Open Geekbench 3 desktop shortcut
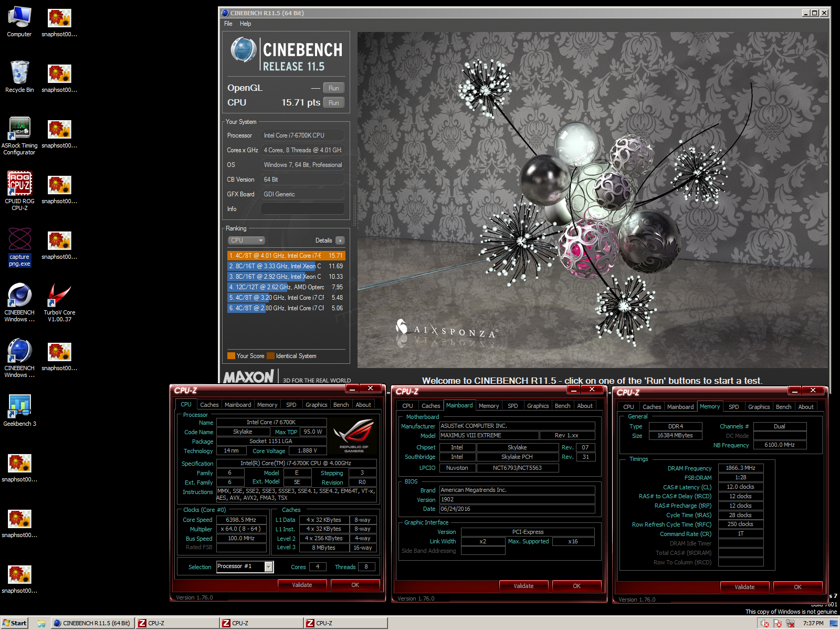840x630 pixels. pos(19,411)
